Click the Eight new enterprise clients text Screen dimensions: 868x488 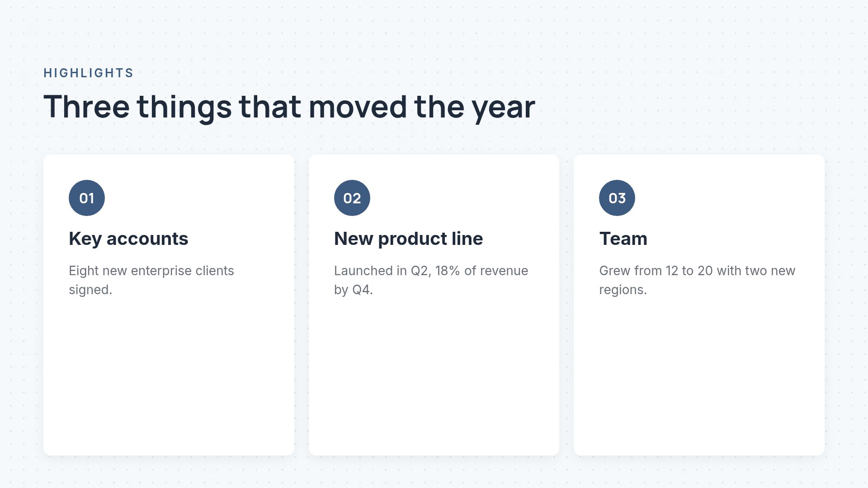[151, 271]
